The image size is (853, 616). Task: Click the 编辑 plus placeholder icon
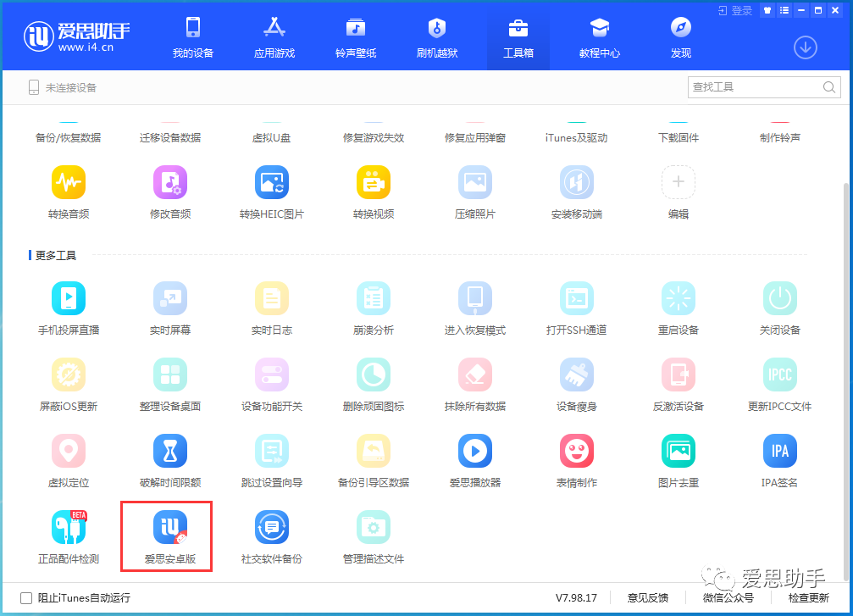(x=679, y=182)
